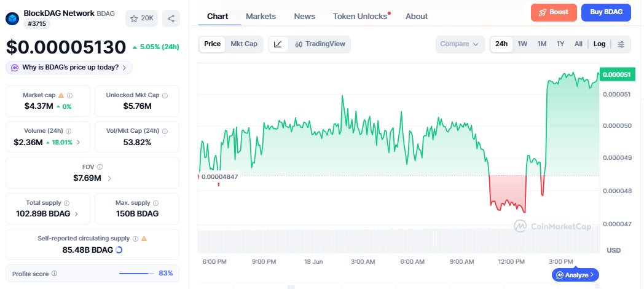
Task: Open the Chart tab
Action: click(x=218, y=17)
